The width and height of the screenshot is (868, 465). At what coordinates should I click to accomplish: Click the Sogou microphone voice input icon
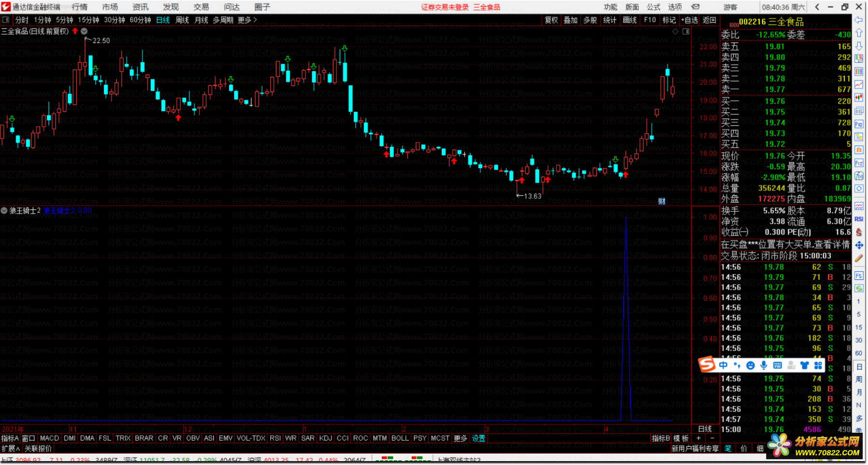(x=764, y=365)
